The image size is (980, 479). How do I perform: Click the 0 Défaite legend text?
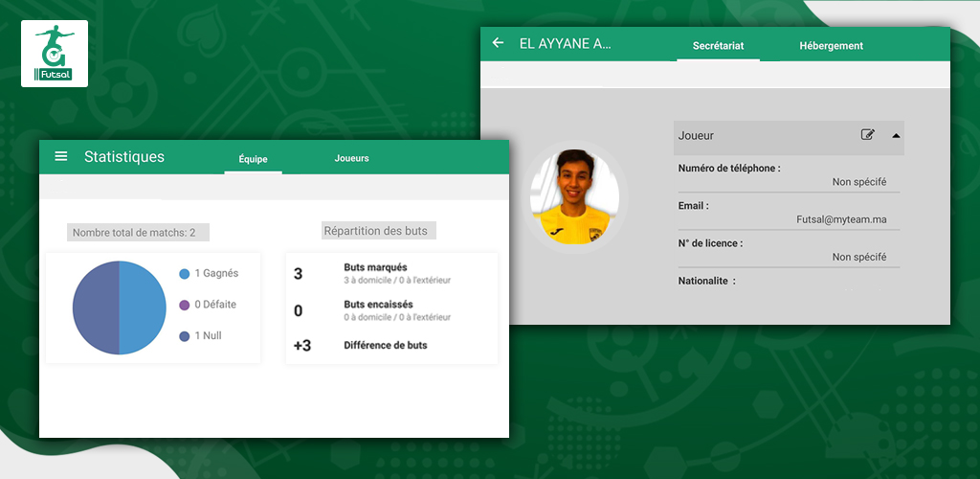215,305
